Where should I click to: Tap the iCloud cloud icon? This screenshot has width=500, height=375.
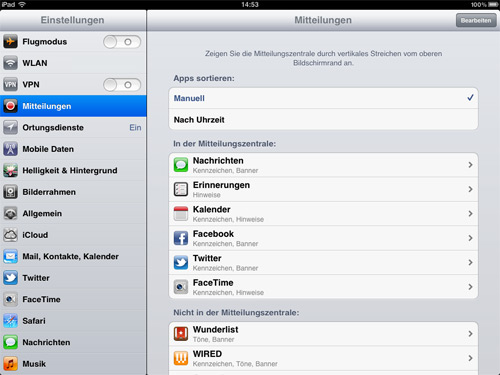(x=10, y=235)
